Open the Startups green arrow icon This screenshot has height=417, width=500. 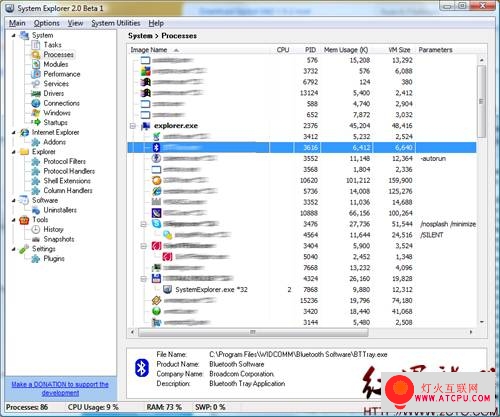pos(36,123)
